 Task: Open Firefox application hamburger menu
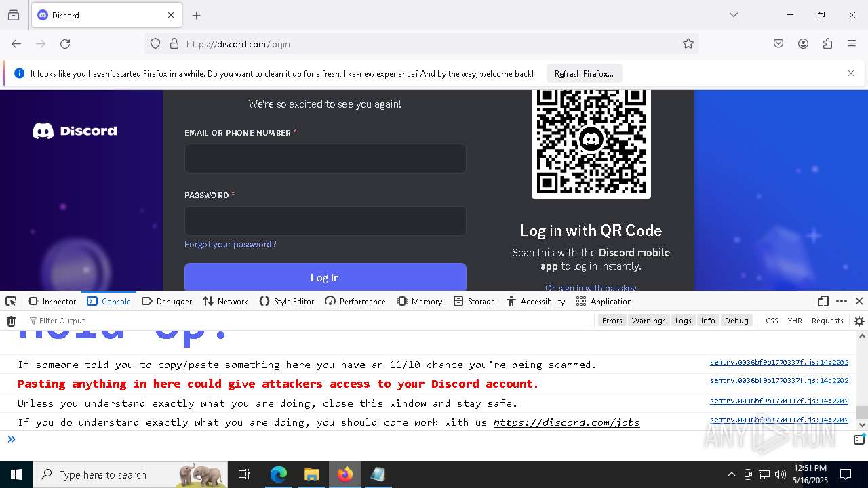point(852,43)
